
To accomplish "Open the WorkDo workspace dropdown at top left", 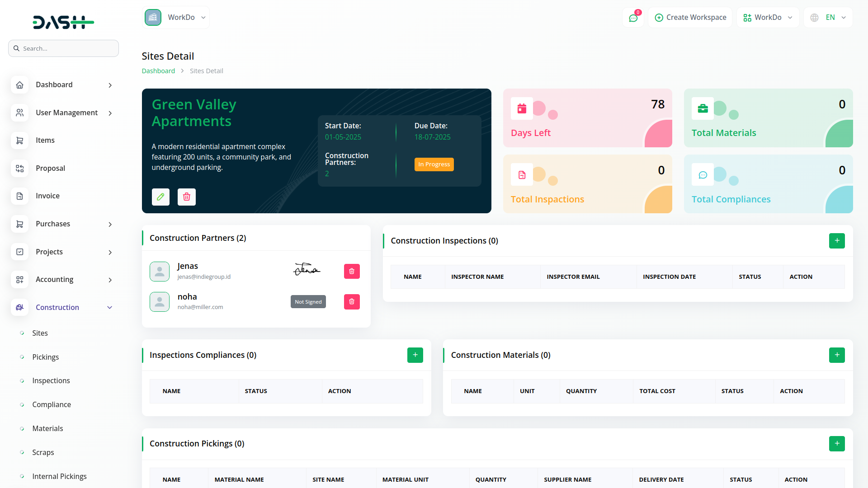I will pos(176,18).
